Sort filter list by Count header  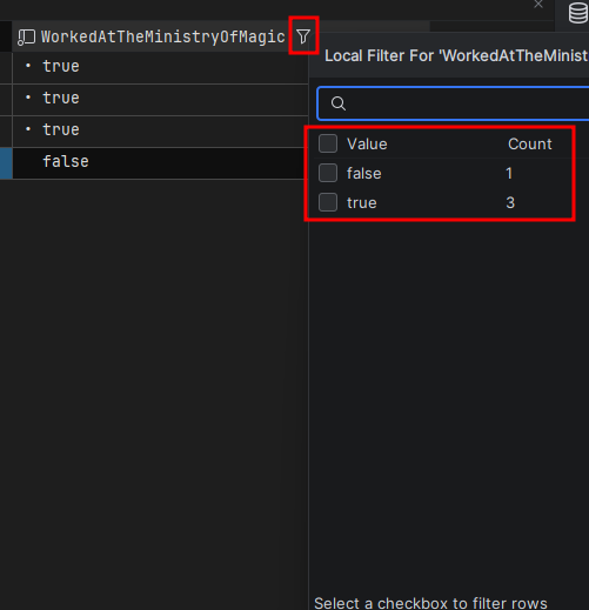coord(529,144)
